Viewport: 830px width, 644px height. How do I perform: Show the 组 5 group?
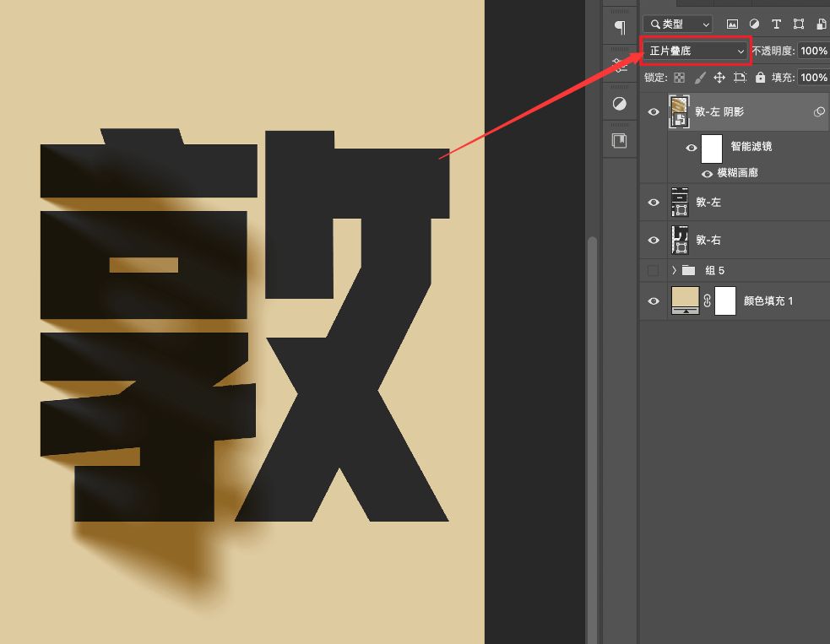(654, 270)
